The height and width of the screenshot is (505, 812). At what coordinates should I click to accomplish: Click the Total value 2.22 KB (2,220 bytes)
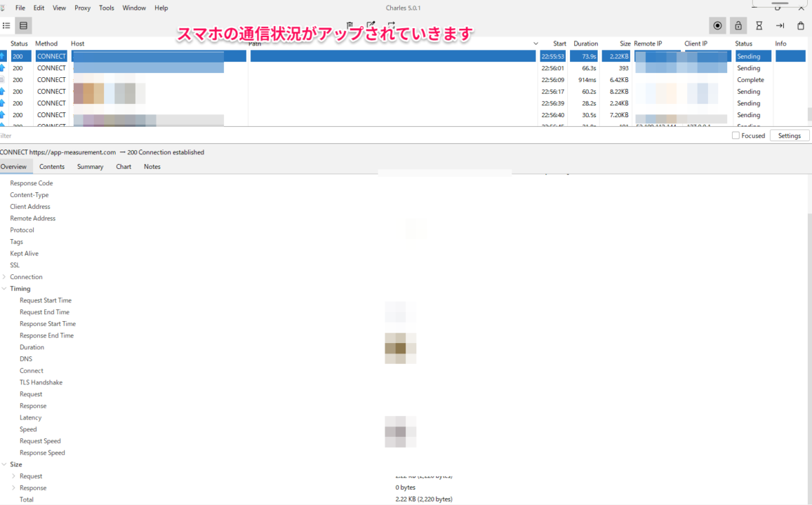tap(424, 499)
